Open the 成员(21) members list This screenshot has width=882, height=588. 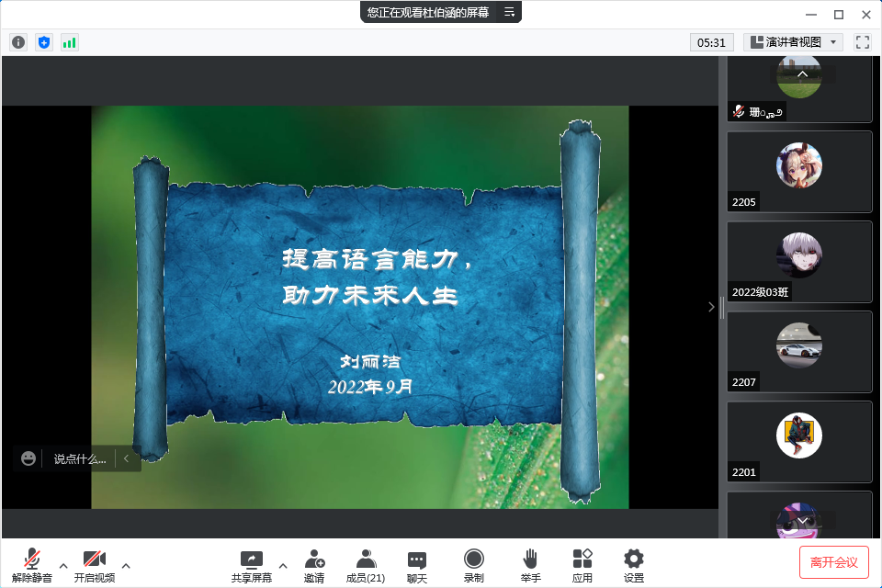pos(365,565)
